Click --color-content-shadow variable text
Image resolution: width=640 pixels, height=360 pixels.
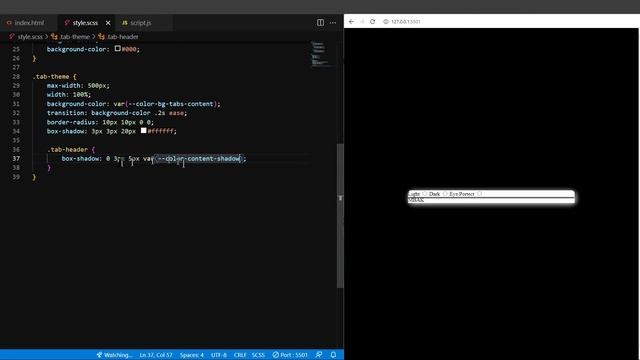[199, 158]
